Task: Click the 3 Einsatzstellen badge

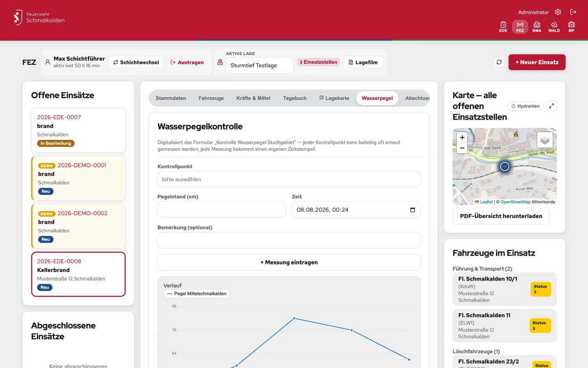Action: [x=318, y=62]
